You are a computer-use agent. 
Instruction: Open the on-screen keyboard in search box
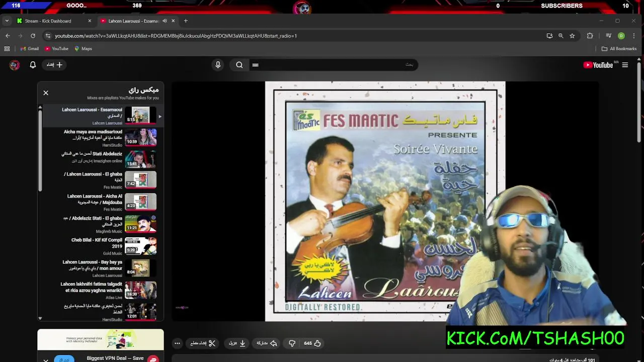(x=255, y=65)
